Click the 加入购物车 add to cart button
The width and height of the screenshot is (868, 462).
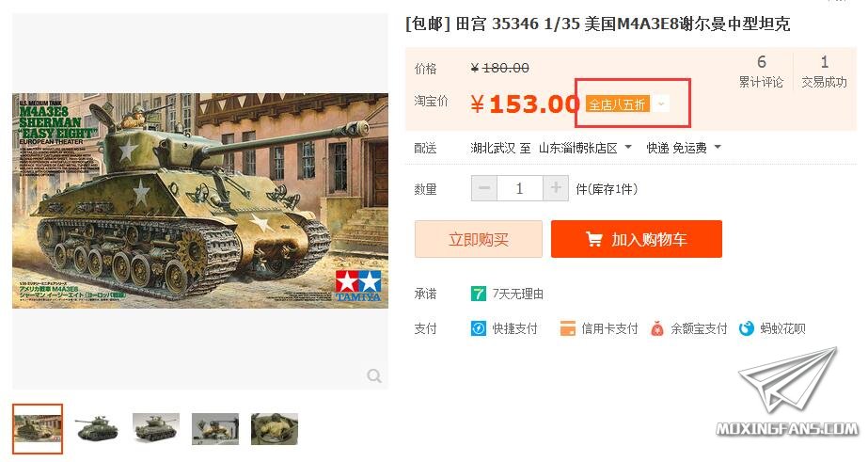[637, 239]
